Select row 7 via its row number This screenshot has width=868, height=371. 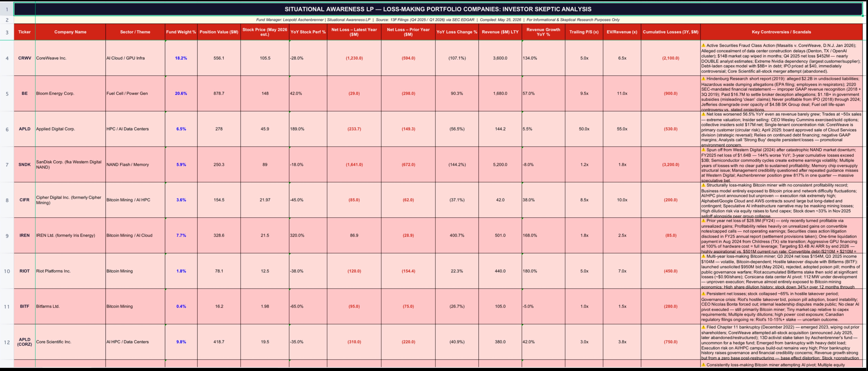click(x=7, y=165)
